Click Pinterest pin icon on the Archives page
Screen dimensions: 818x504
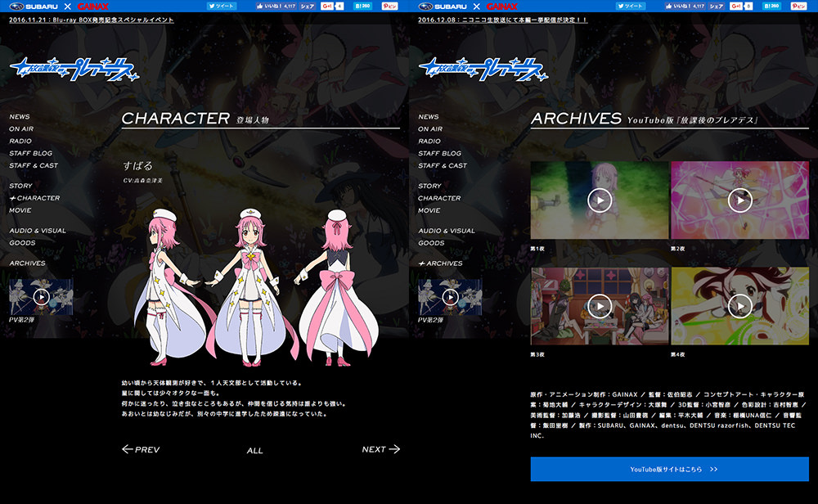798,6
